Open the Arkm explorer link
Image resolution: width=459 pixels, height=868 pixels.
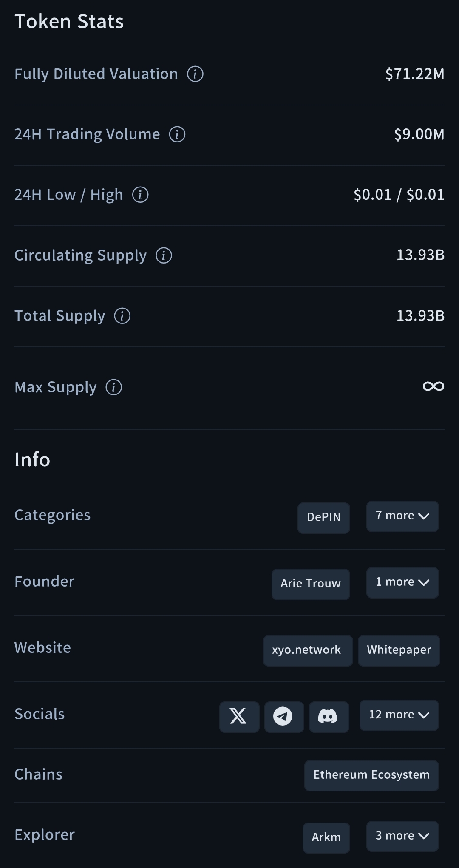pos(326,837)
